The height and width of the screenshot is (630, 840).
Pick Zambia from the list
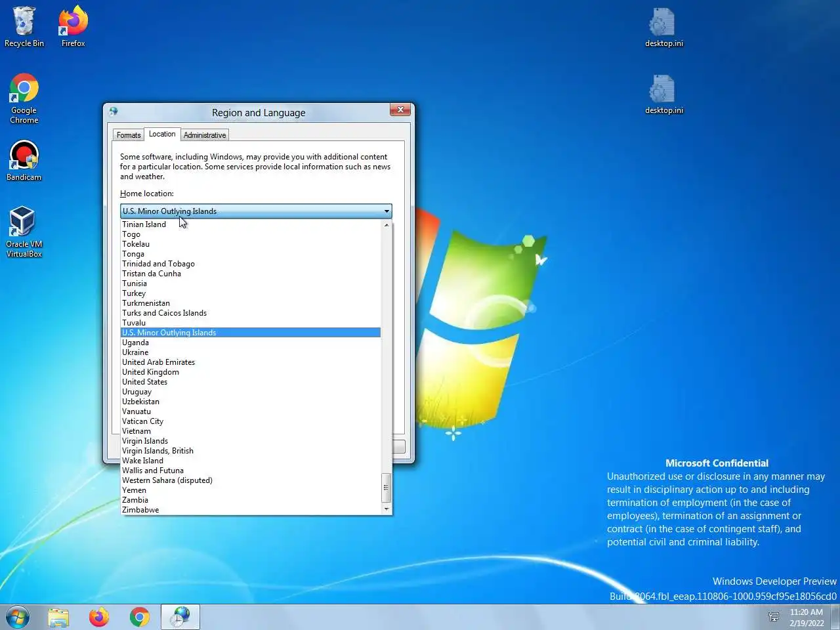pos(251,500)
